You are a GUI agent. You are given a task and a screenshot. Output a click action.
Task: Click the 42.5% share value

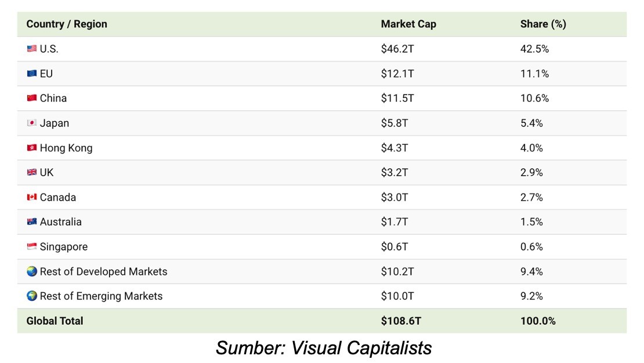point(534,49)
